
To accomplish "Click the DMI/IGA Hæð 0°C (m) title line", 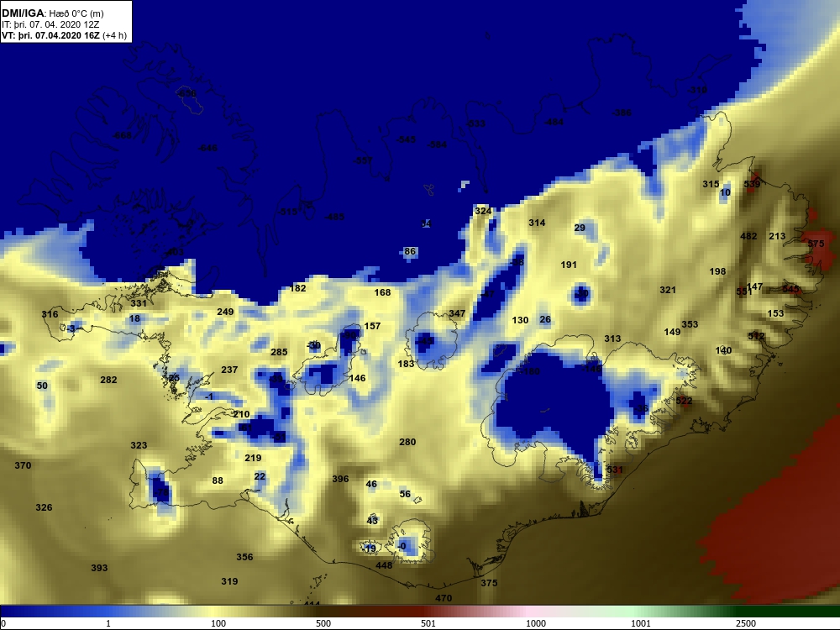I will point(52,13).
